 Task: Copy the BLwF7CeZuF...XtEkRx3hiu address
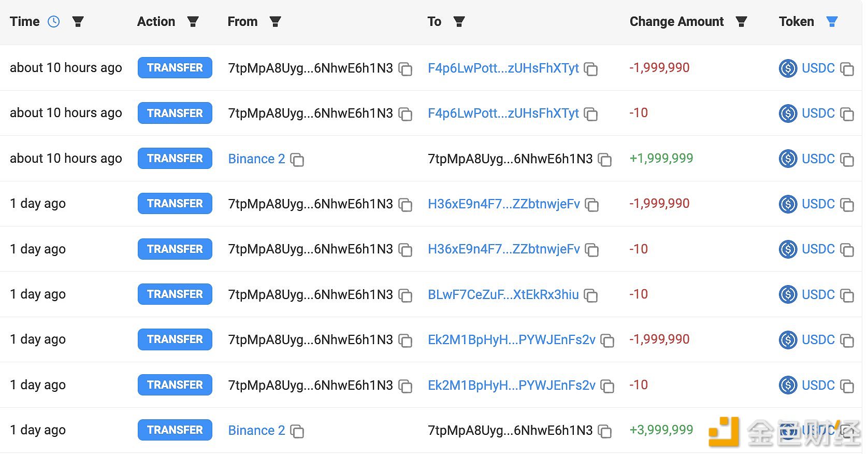pyautogui.click(x=591, y=295)
